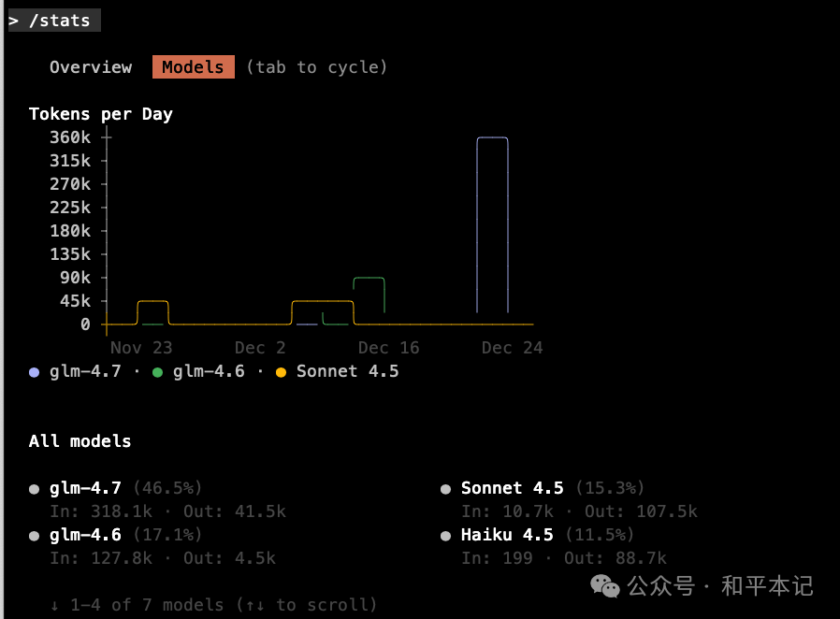Click the Sonnet 4.5 orange legend dot
Viewport: 840px width, 619px height.
pos(281,372)
